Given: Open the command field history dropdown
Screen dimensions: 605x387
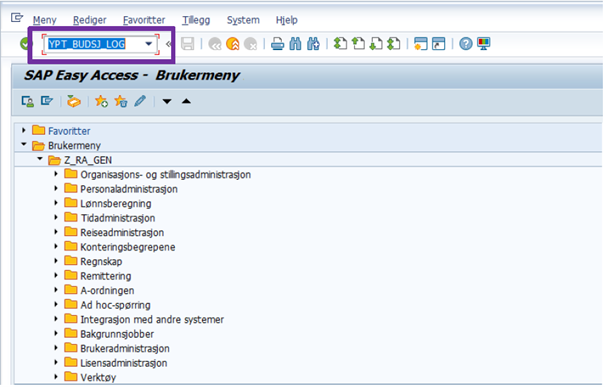Looking at the screenshot, I should pyautogui.click(x=149, y=44).
